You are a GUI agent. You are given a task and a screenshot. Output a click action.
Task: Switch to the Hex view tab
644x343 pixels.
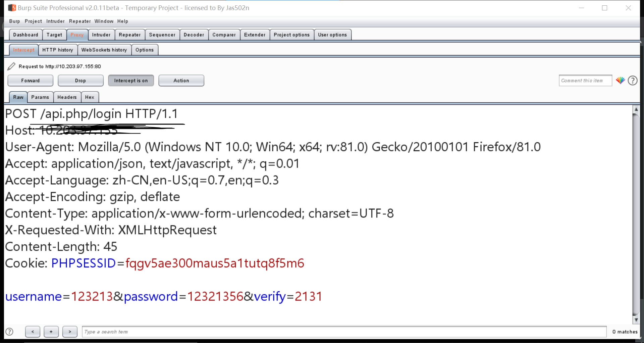coord(90,97)
